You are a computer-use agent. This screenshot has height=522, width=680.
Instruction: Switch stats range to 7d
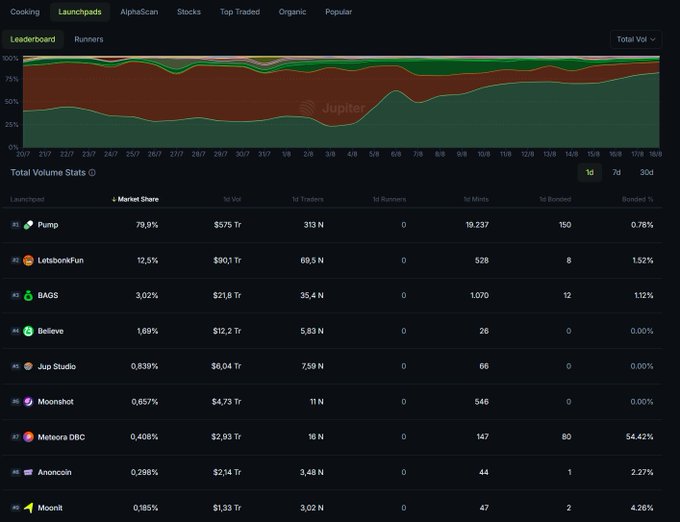(x=616, y=172)
